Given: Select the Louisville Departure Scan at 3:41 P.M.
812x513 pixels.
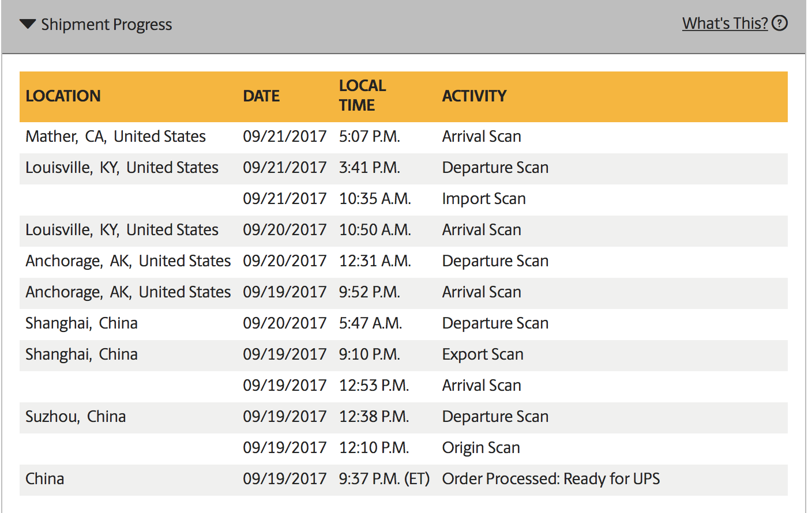Looking at the screenshot, I should [495, 168].
